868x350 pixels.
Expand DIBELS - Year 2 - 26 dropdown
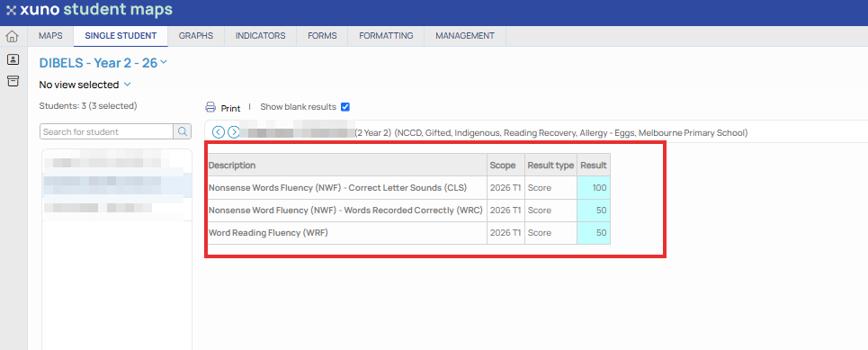[x=103, y=63]
